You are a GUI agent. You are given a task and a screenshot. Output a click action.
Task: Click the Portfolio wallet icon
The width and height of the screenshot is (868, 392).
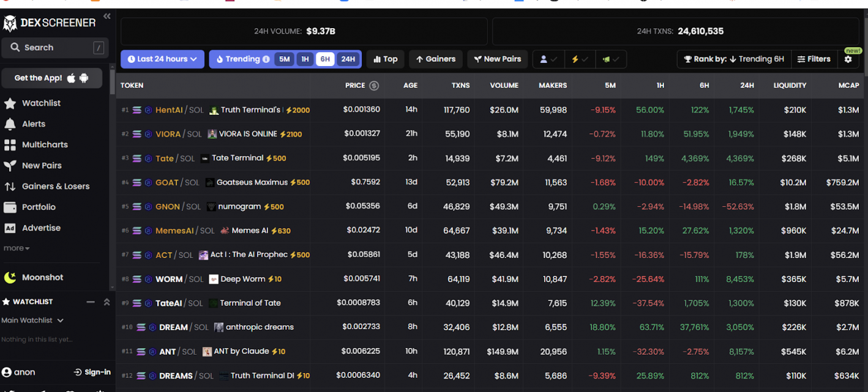pos(10,207)
